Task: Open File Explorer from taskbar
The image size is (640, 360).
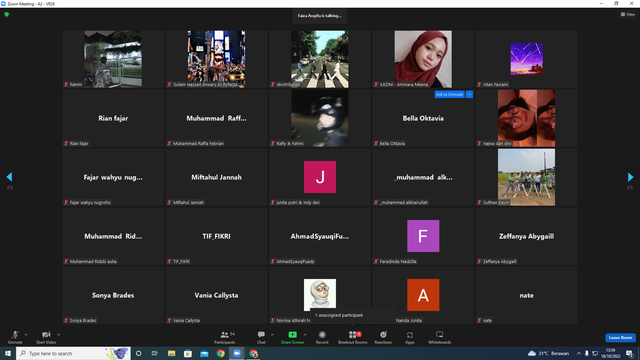Action: tap(171, 353)
